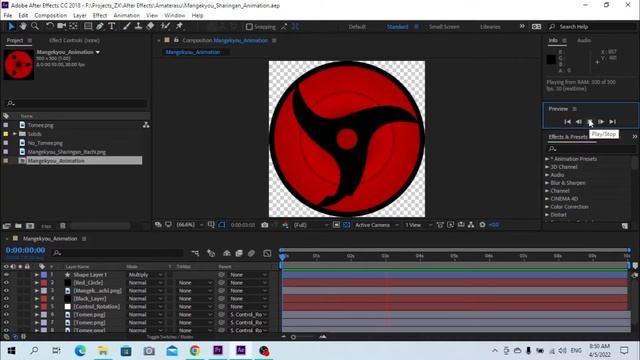
Task: Switch to the Libraries workspace
Action: click(490, 27)
